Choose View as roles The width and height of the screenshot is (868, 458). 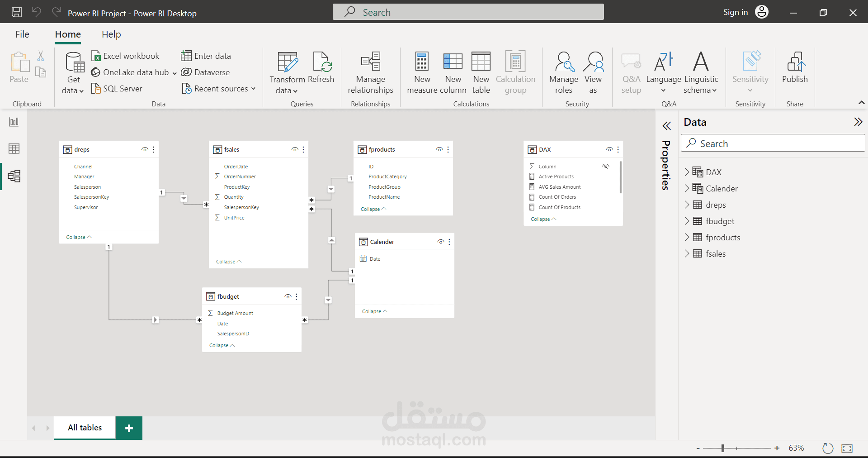[x=593, y=72]
